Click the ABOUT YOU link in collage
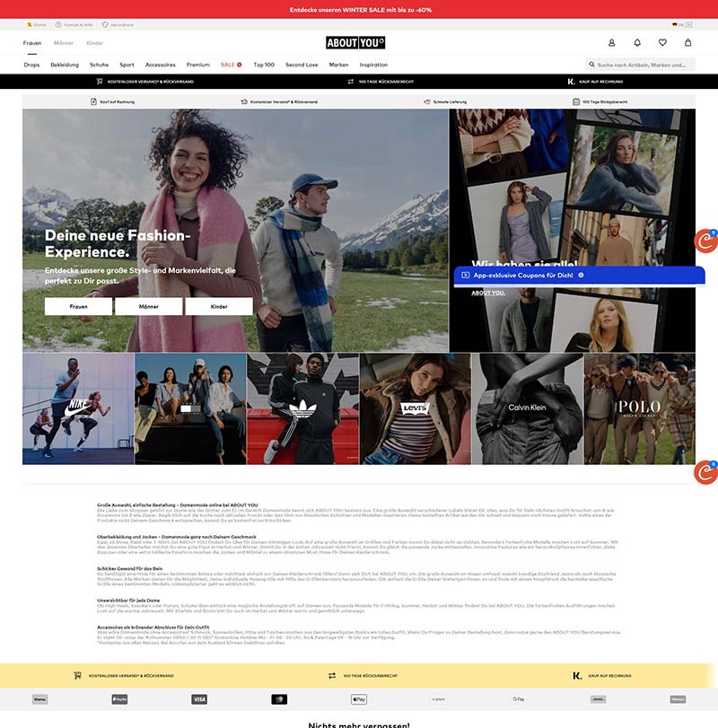The height and width of the screenshot is (728, 718). [x=488, y=293]
